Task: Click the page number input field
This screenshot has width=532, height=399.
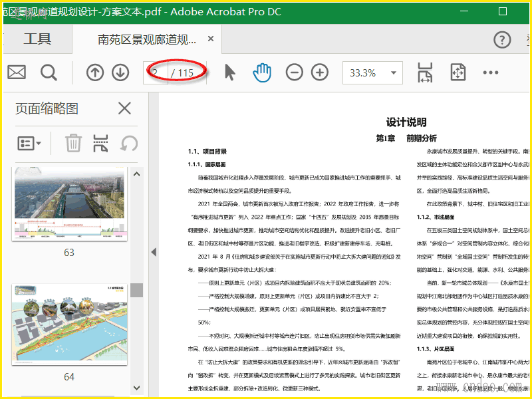Action: click(x=156, y=72)
